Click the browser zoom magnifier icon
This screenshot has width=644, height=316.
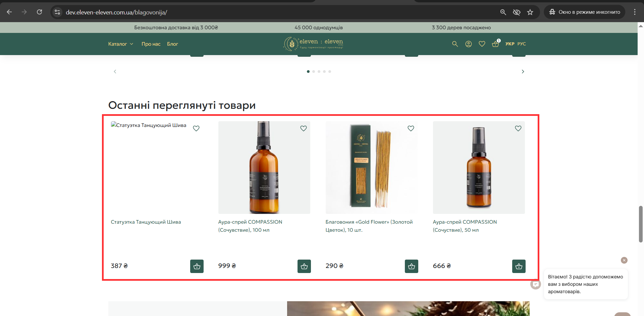[503, 12]
